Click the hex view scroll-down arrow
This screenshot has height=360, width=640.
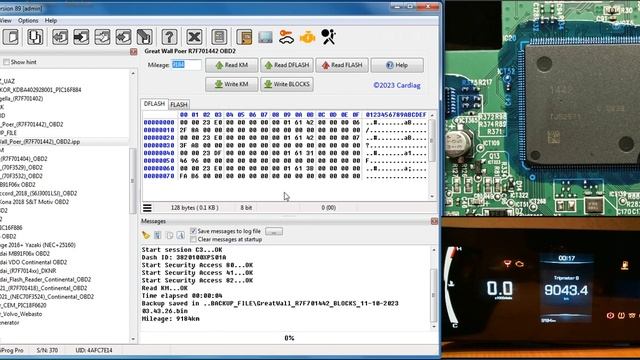tap(432, 196)
